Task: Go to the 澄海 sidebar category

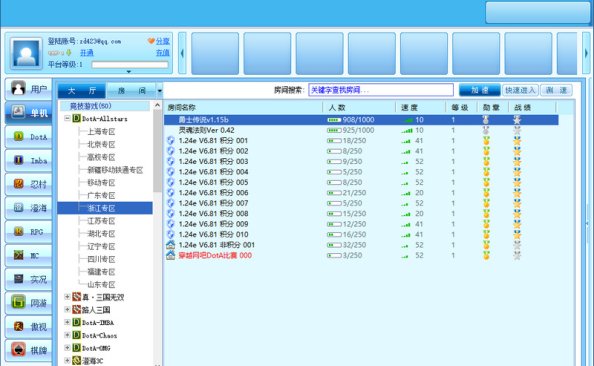Action: pos(29,208)
